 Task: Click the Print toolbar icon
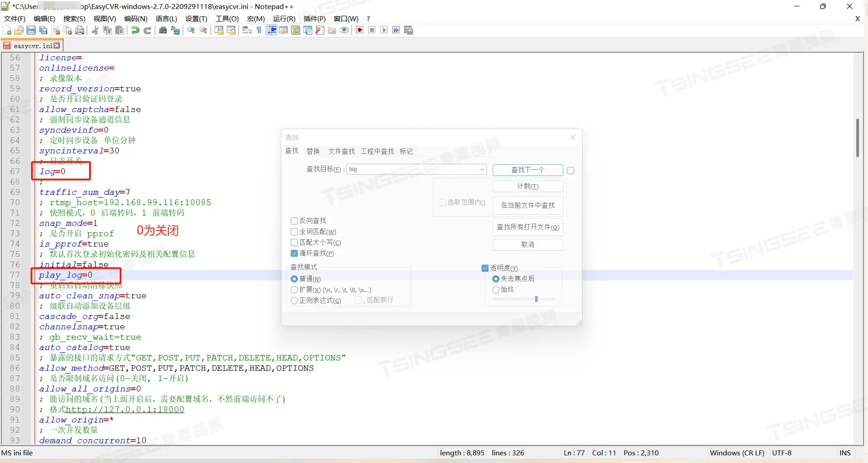80,30
